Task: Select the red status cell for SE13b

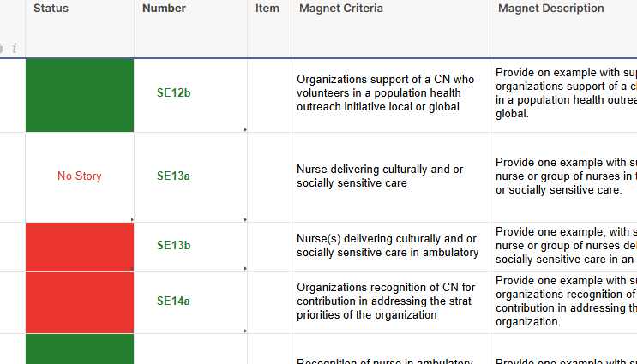Action: pos(80,247)
